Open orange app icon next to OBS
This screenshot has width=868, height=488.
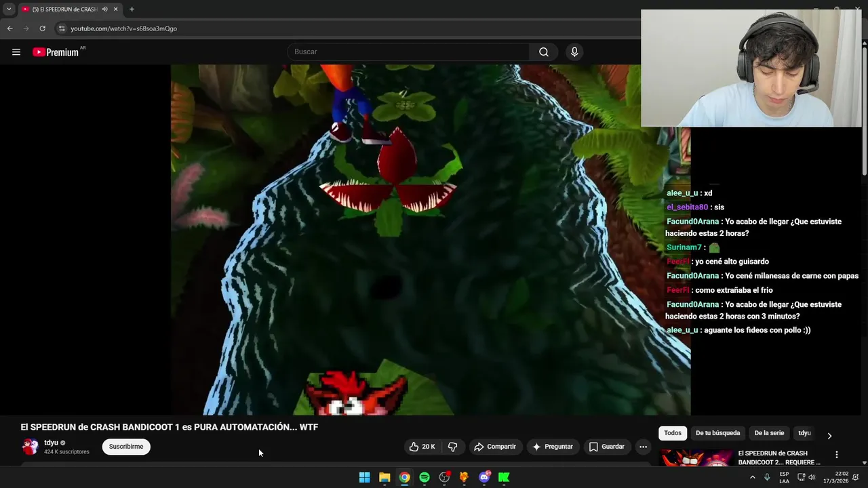pos(464,477)
